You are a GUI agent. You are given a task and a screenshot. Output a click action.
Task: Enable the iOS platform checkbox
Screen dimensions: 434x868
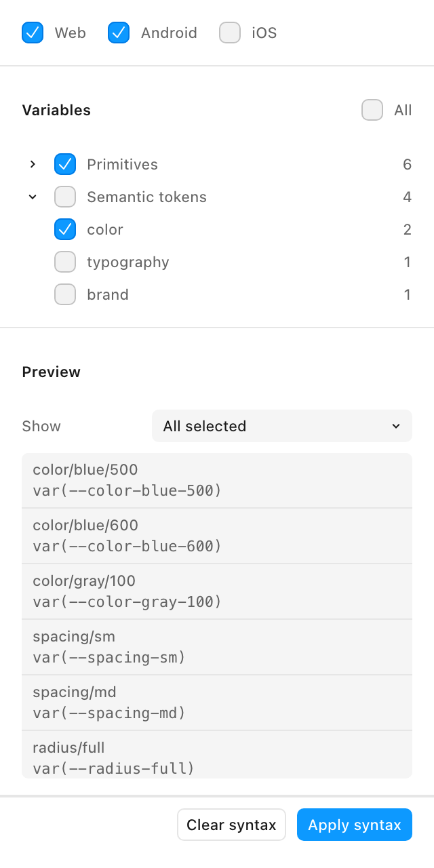[230, 33]
